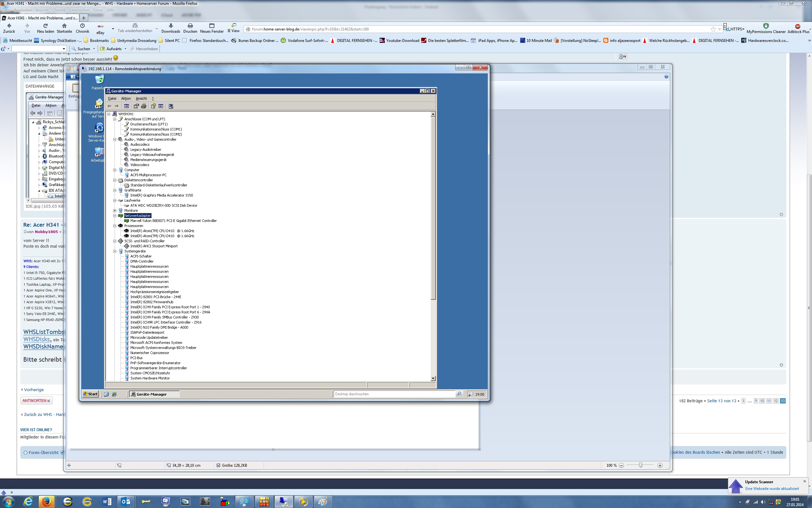Click Neu laden in Firefox toolbar
Screen dimensions: 812x508
(45, 28)
